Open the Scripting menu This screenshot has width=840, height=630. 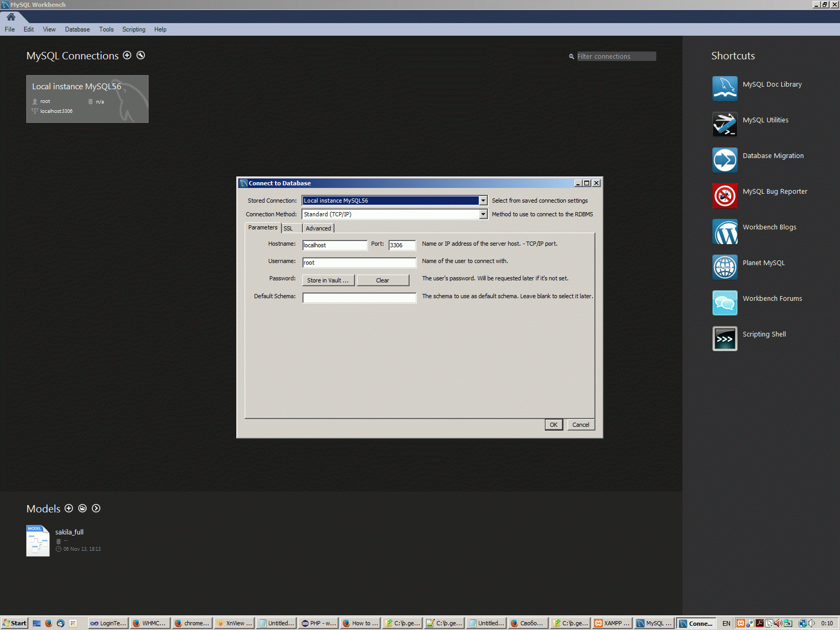tap(134, 29)
